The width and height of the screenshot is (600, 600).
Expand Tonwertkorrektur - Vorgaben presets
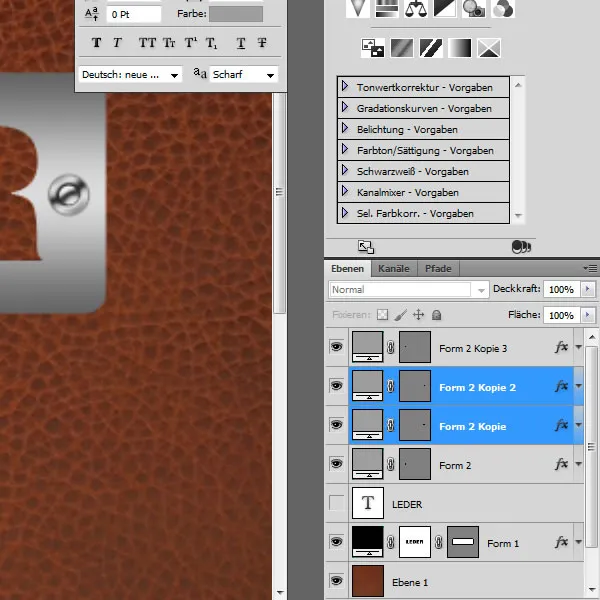[x=345, y=87]
